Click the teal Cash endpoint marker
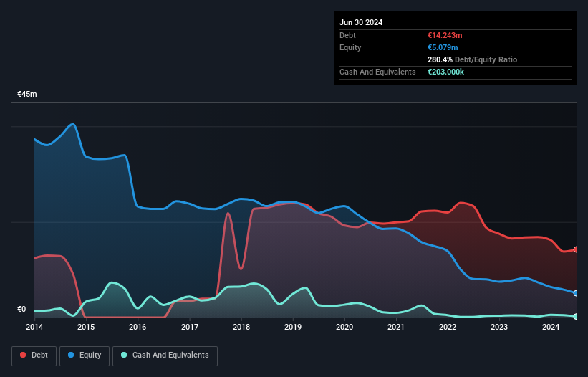 [576, 317]
